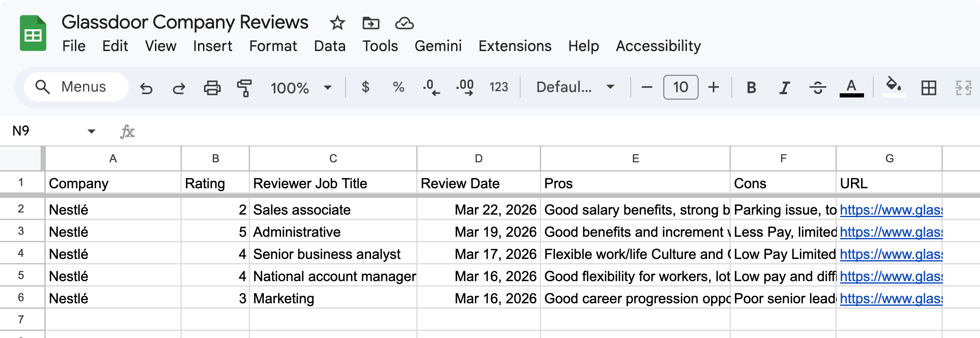The height and width of the screenshot is (338, 980).
Task: Print the spreadsheet via printer icon
Action: tap(212, 88)
